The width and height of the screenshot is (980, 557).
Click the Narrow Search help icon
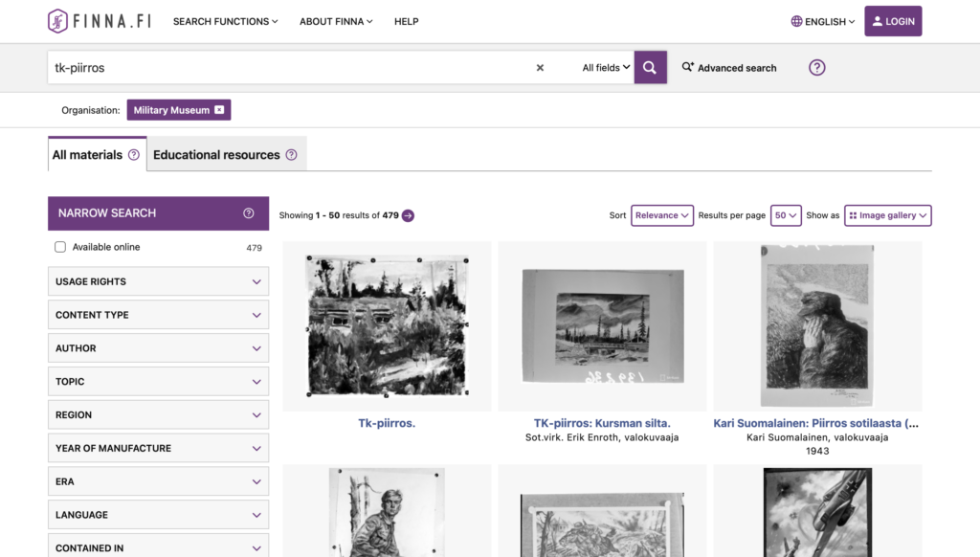tap(249, 213)
